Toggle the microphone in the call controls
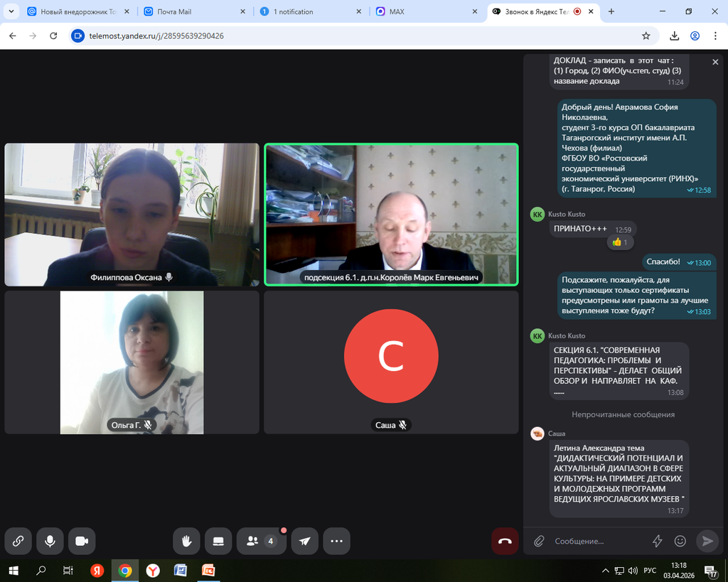728x582 pixels. tap(50, 541)
